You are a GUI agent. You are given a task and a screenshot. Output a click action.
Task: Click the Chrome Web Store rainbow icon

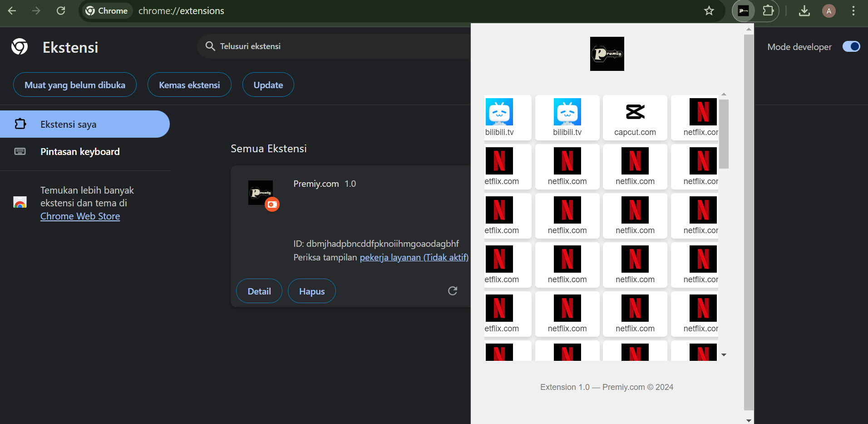(20, 202)
